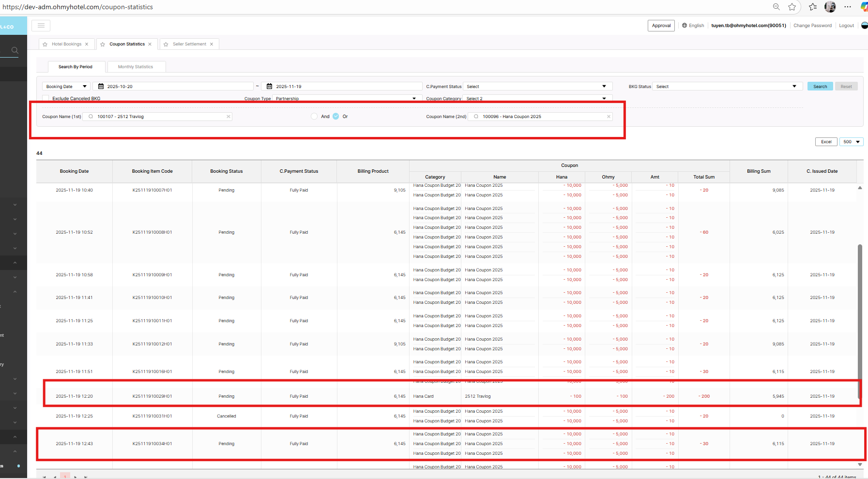This screenshot has height=479, width=868.
Task: Check the Exclude Canceled BKG checkbox
Action: click(x=46, y=98)
